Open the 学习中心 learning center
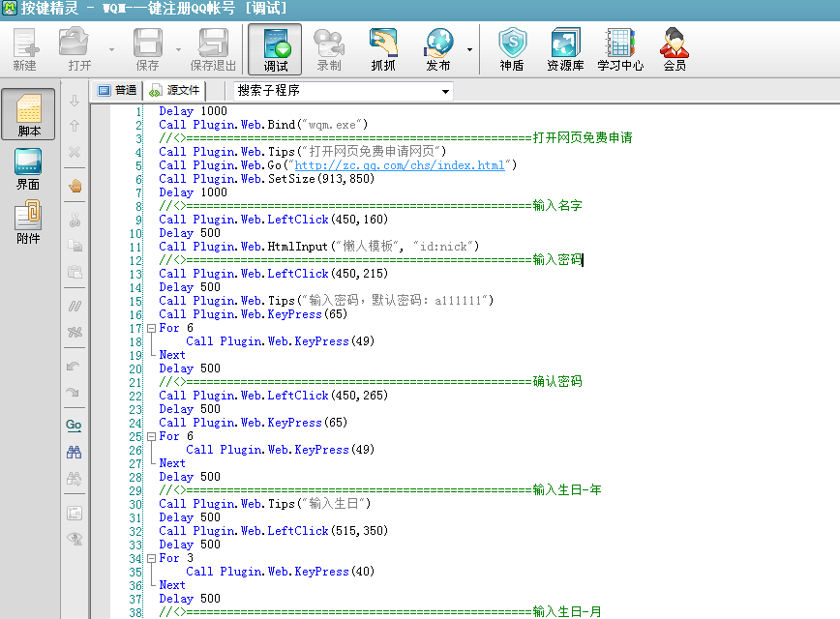Viewport: 840px width, 619px height. 620,48
